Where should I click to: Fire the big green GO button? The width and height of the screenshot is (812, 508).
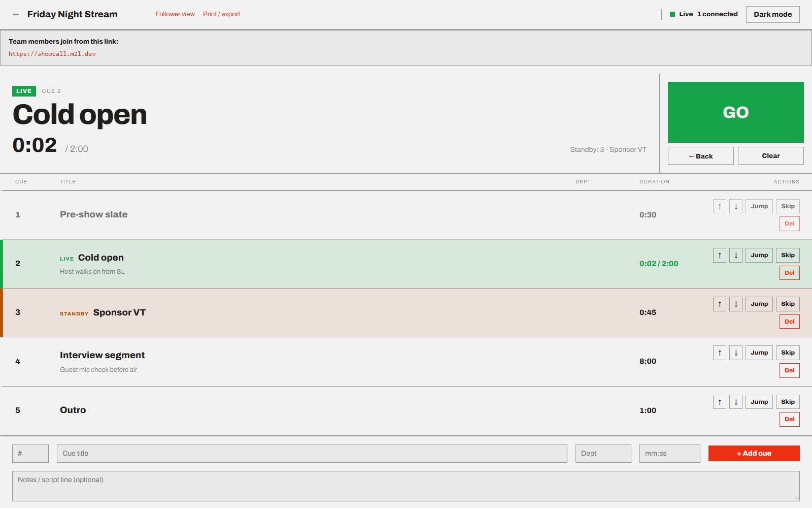736,112
